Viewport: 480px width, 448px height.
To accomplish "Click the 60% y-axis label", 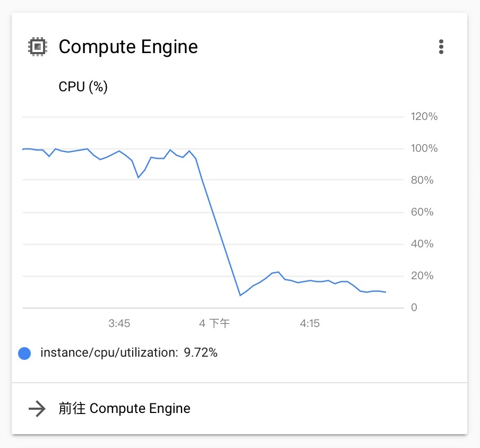I will click(422, 212).
